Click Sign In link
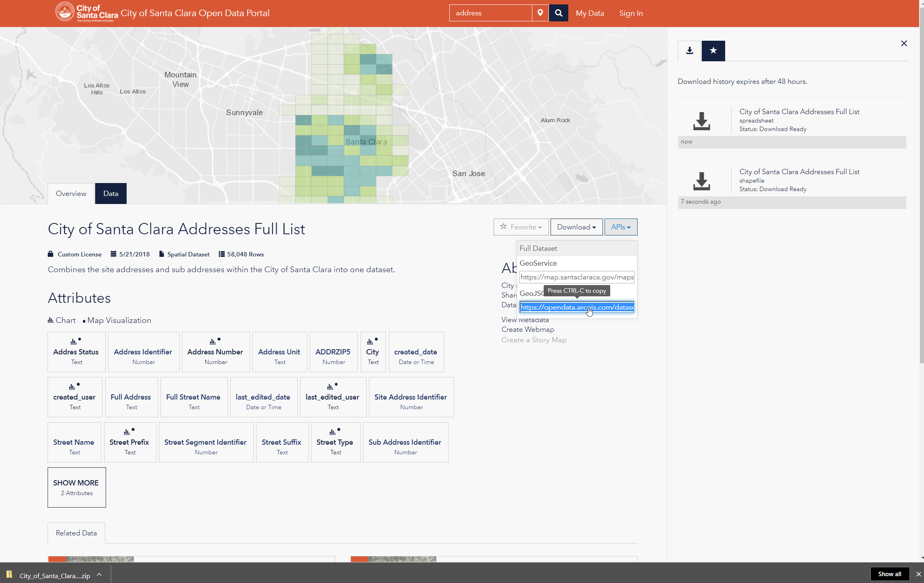 (x=631, y=13)
